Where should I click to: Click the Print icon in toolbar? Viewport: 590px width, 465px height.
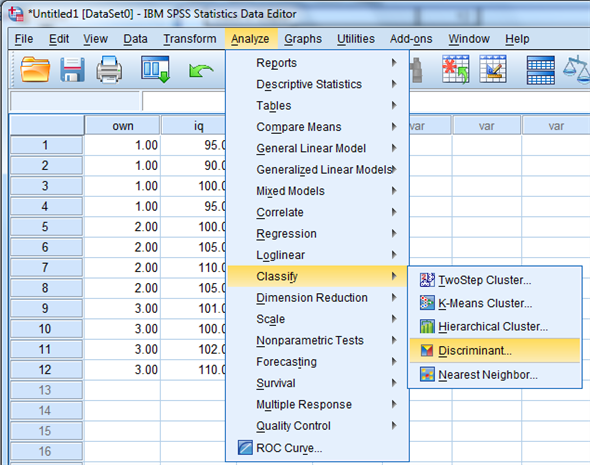pyautogui.click(x=109, y=69)
